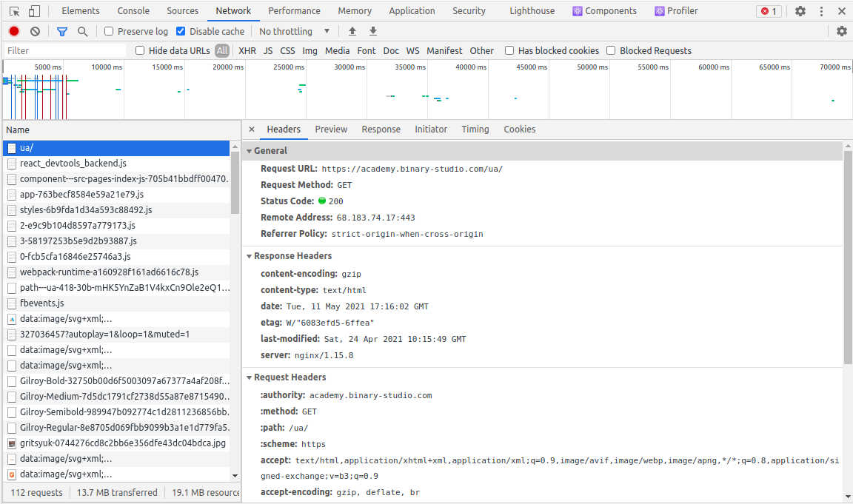Open the React Profiler tab
The width and height of the screenshot is (853, 504).
[x=676, y=11]
